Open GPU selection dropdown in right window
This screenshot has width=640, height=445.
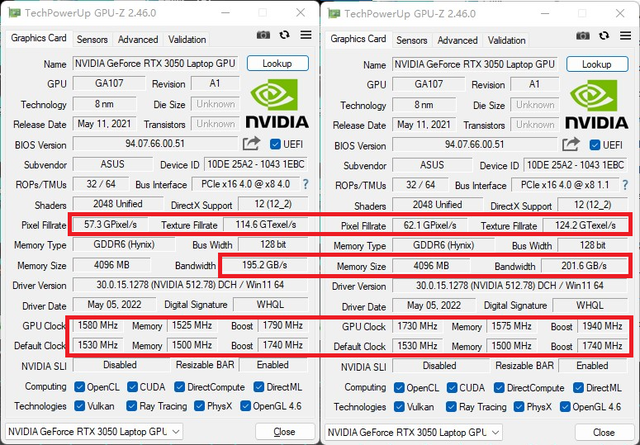(x=413, y=432)
